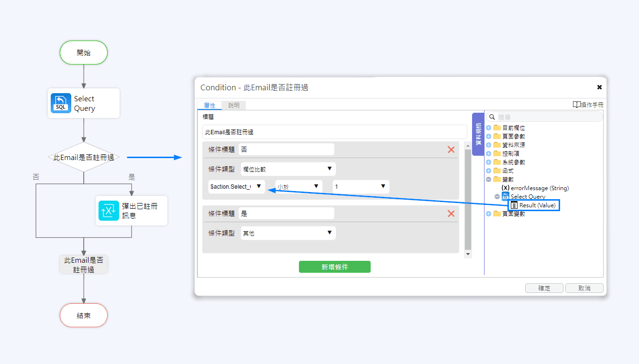Viewport: 639px width, 364px height.
Task: Click the errorMessage variable (x) icon
Action: click(x=506, y=188)
